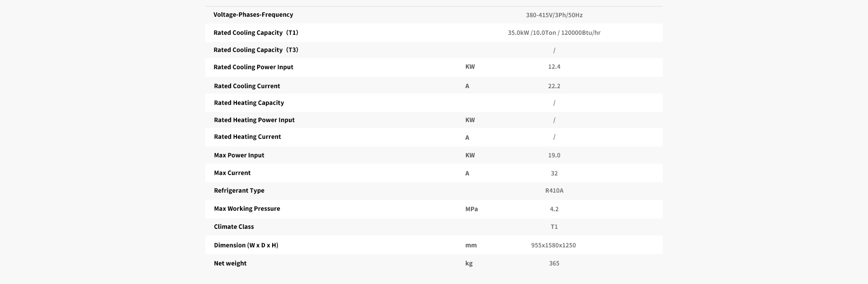
Task: Select the 19.0 max power value
Action: point(554,155)
